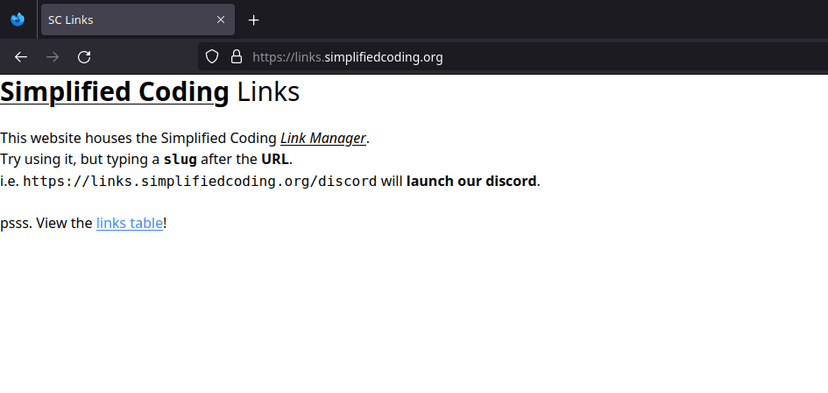Show site information via the padlock icon
This screenshot has width=828, height=393.
(237, 57)
